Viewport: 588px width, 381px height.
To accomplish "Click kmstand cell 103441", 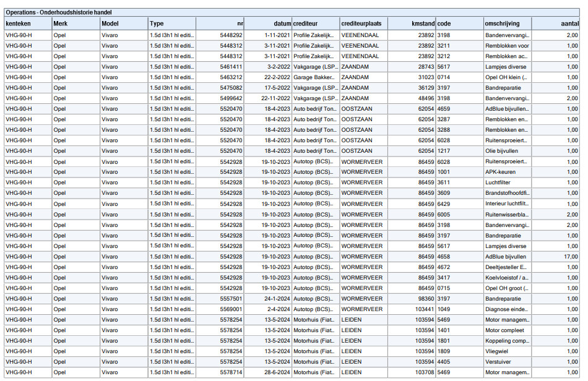I will point(412,309).
